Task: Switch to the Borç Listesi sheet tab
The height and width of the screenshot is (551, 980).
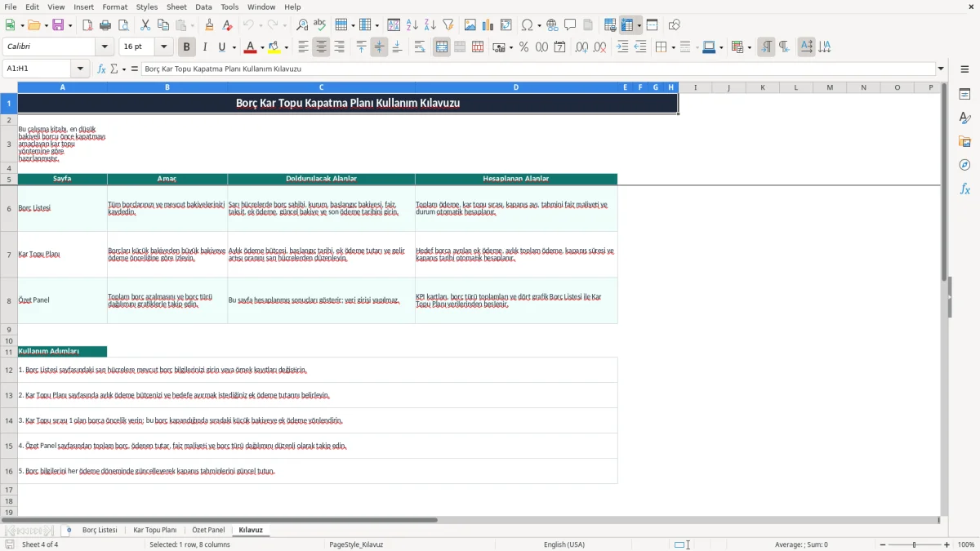Action: [x=100, y=530]
